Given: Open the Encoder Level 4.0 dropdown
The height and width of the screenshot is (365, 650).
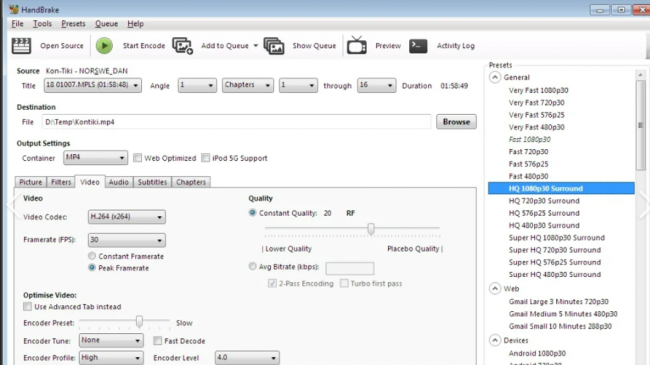Looking at the screenshot, I should coord(247,358).
